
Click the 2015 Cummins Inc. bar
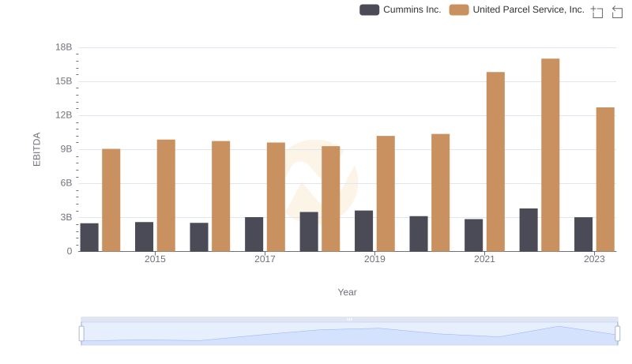(145, 237)
